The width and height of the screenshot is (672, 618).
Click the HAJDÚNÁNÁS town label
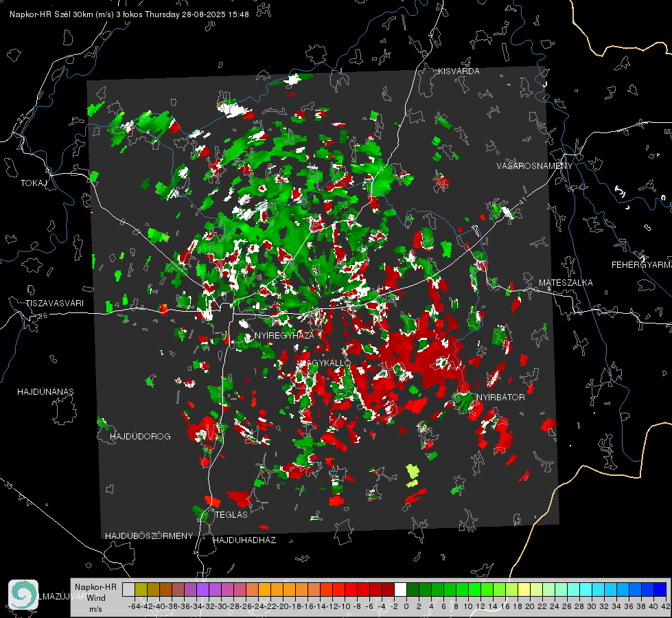(45, 392)
